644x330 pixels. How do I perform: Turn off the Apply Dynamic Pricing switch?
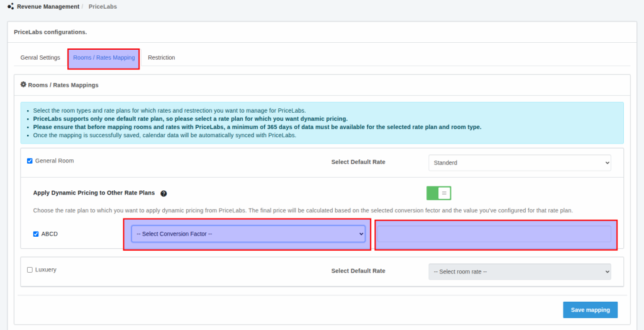(x=438, y=193)
